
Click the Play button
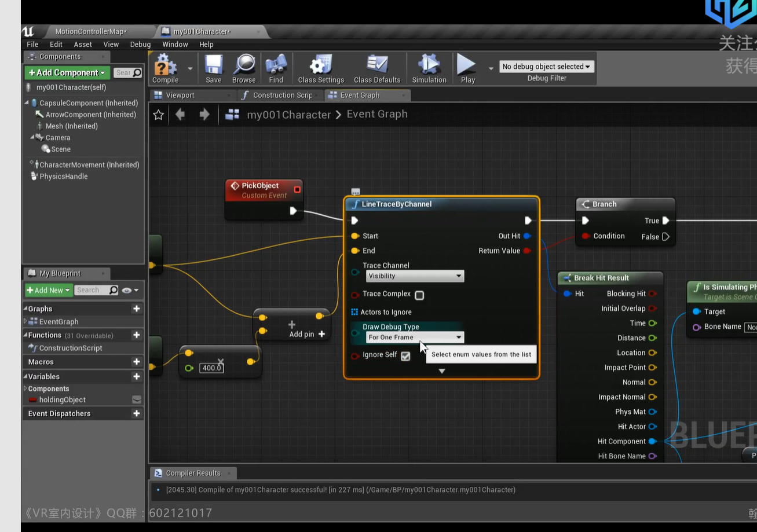coord(467,69)
